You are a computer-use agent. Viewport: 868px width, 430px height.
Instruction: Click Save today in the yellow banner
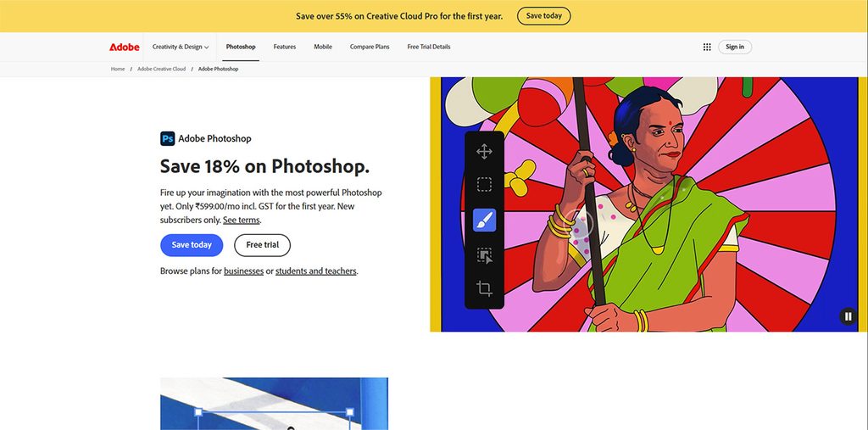click(x=543, y=16)
